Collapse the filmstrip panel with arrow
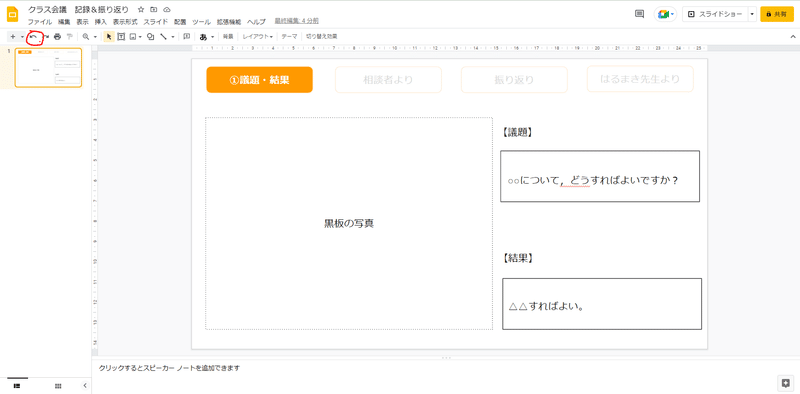 (85, 386)
